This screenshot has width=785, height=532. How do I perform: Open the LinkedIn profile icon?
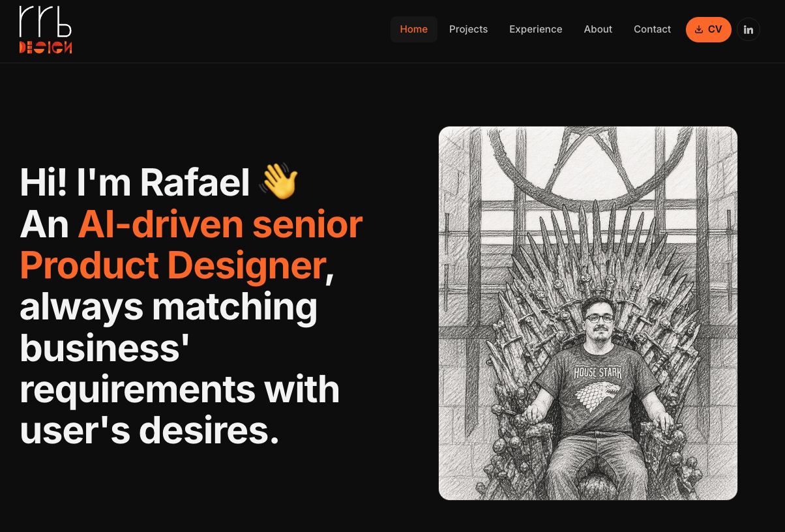748,29
